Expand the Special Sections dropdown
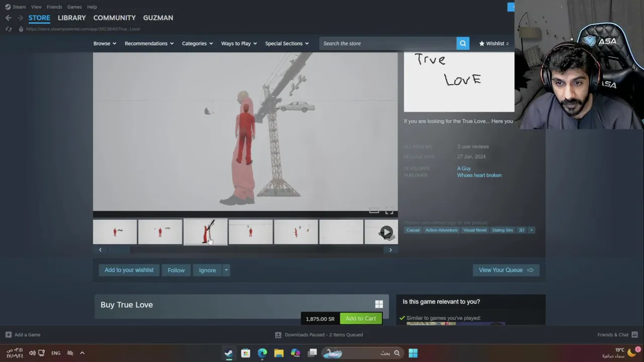Screen dimensions: 644x362 point(287,43)
